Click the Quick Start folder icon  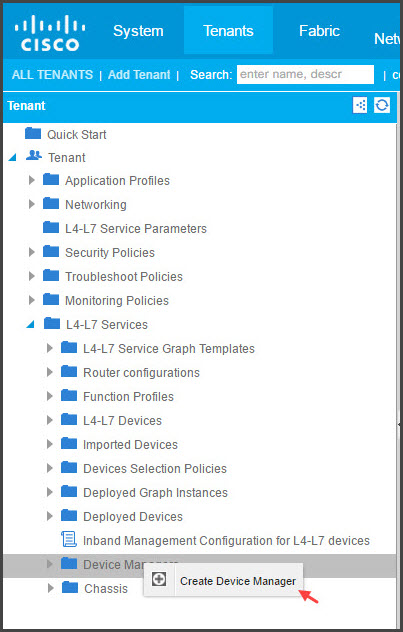33,133
